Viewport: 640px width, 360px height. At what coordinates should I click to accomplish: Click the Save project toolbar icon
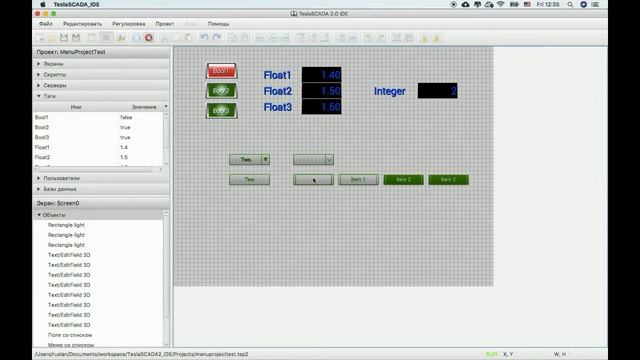[x=64, y=38]
